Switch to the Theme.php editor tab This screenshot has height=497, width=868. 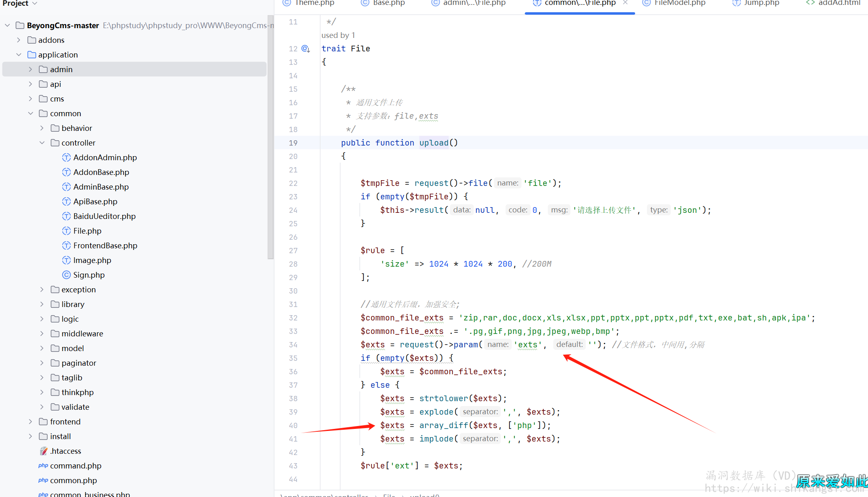pyautogui.click(x=309, y=3)
